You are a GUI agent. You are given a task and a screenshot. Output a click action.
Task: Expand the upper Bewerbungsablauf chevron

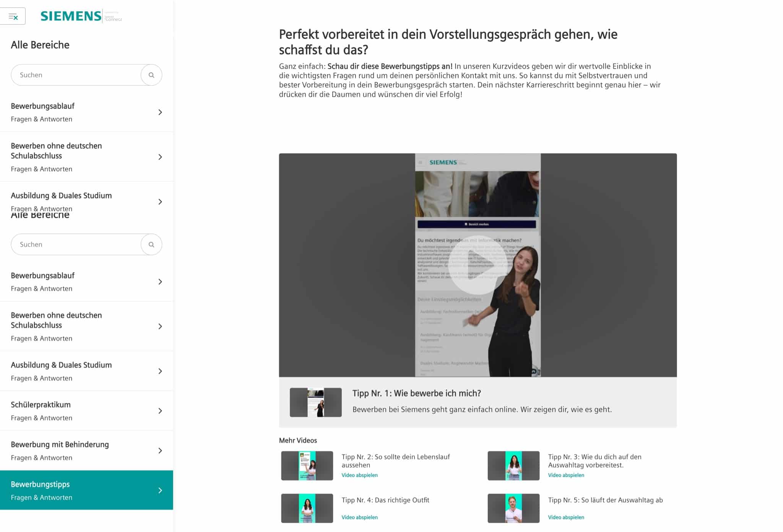(x=160, y=112)
